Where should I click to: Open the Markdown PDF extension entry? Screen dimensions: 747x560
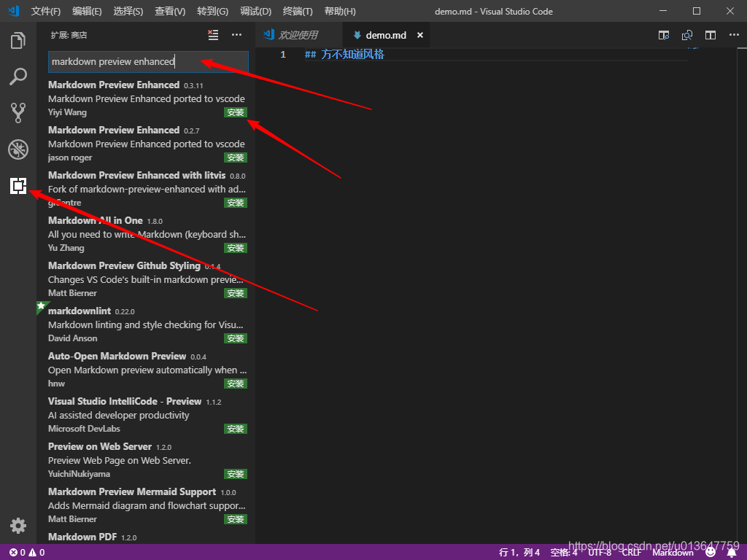(146, 537)
